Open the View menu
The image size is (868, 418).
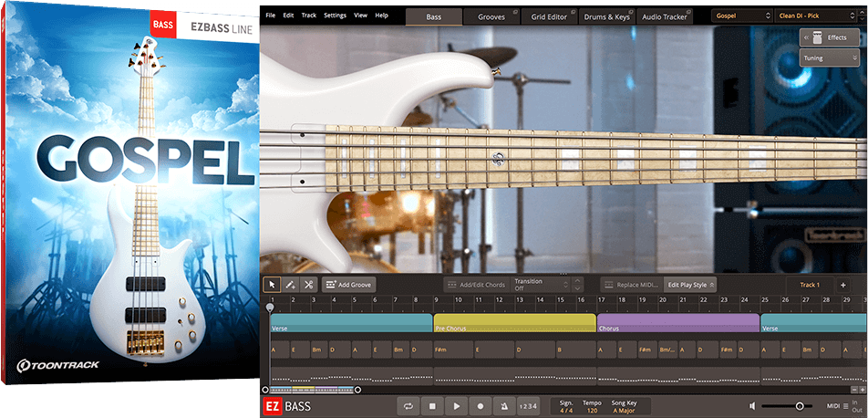click(x=360, y=16)
